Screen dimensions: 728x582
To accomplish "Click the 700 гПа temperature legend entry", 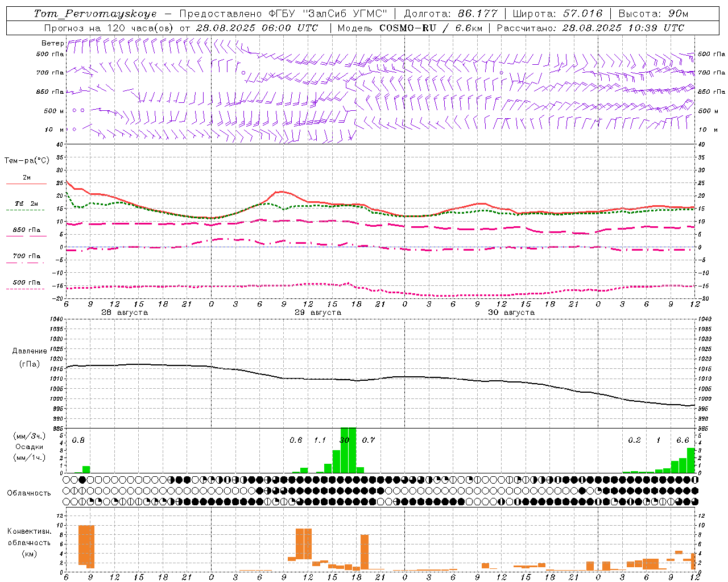I will pyautogui.click(x=26, y=256).
